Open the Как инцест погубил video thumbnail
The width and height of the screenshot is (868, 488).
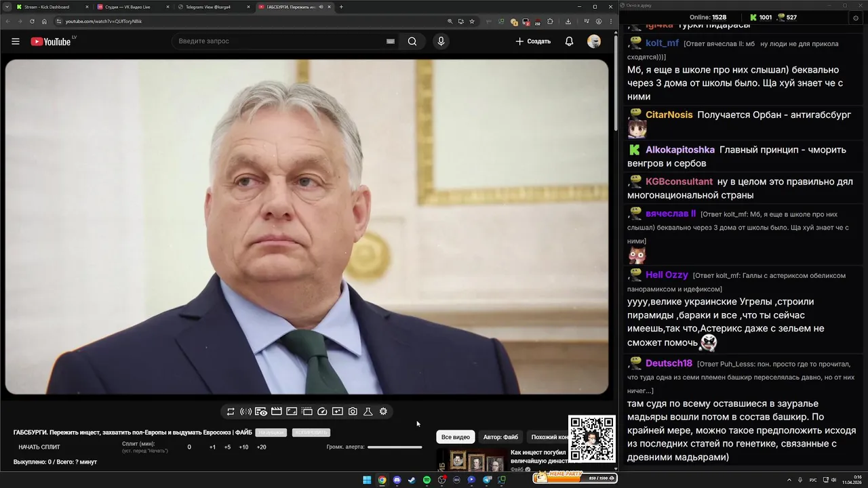pyautogui.click(x=472, y=461)
